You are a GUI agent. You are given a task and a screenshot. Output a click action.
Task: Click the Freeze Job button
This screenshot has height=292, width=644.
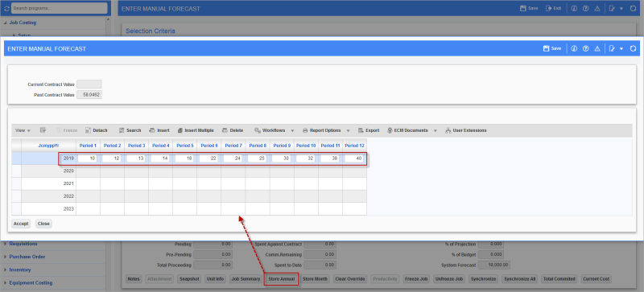tap(416, 279)
